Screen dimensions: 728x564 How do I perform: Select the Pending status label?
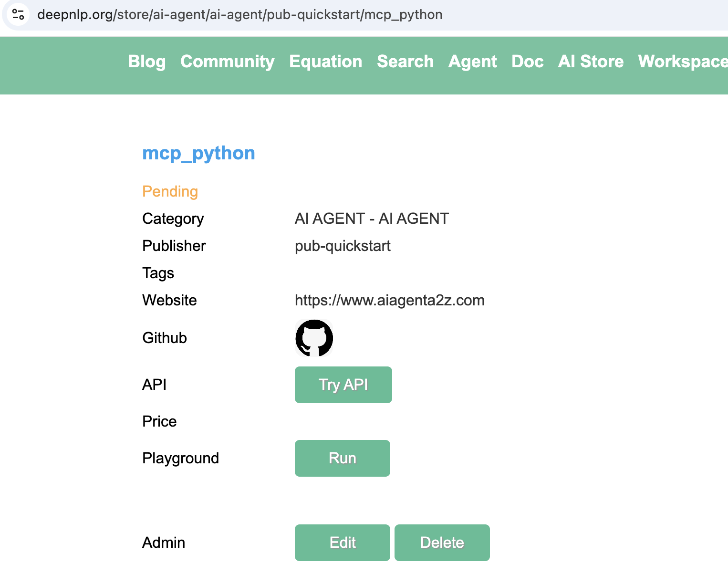click(x=170, y=191)
